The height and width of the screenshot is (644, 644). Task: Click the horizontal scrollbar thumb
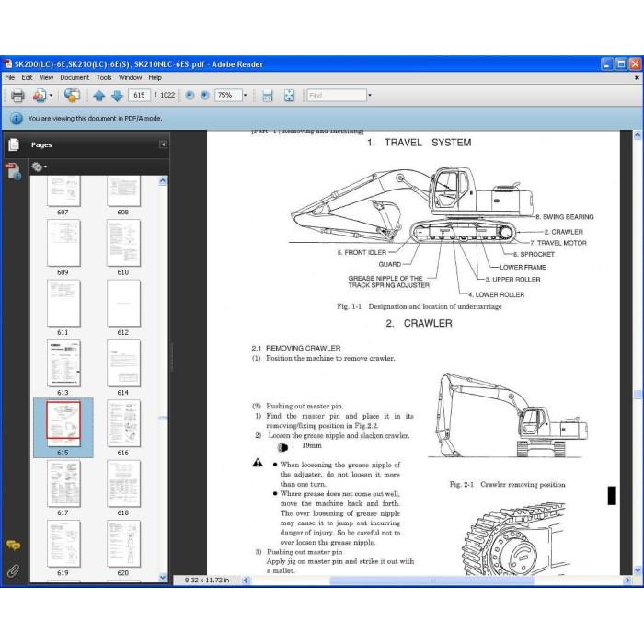tap(432, 581)
